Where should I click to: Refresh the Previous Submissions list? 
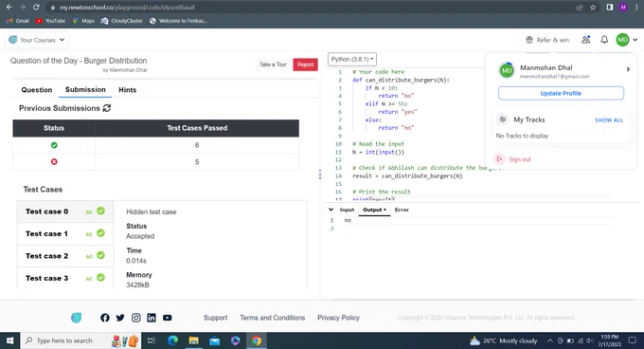[x=107, y=108]
